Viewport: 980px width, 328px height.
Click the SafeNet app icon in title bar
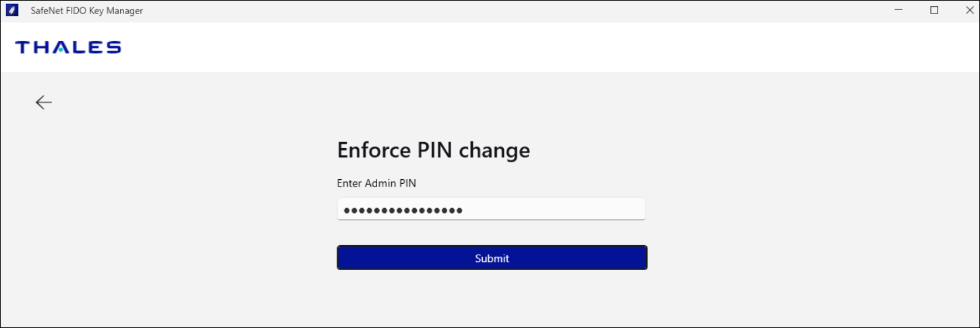[11, 11]
